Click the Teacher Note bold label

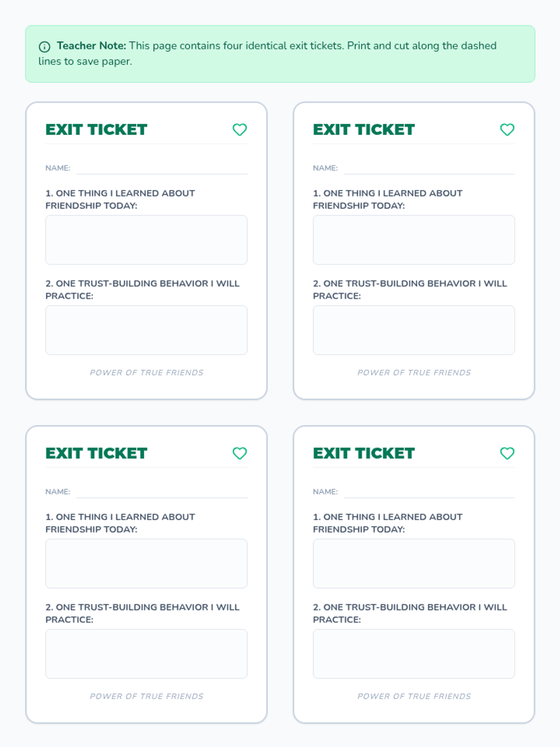pyautogui.click(x=91, y=46)
